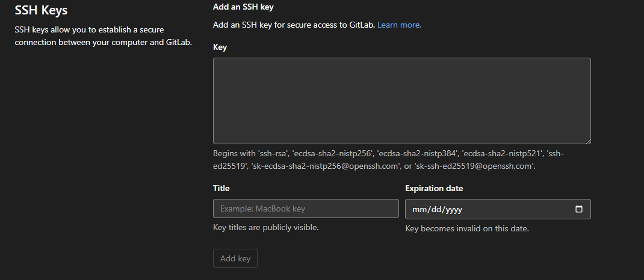This screenshot has height=280, width=644.
Task: Click the Key textarea resize handle
Action: tap(587, 141)
